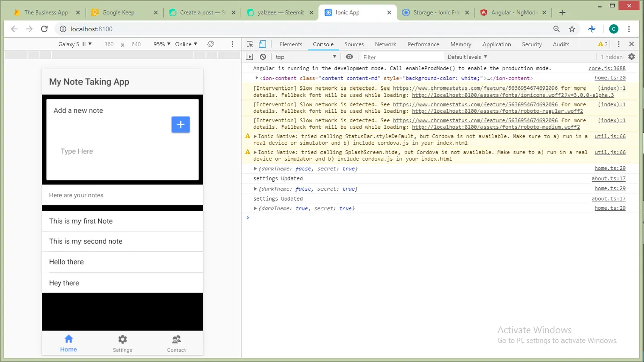
Task: Switch to the Security panel tab
Action: pyautogui.click(x=532, y=44)
